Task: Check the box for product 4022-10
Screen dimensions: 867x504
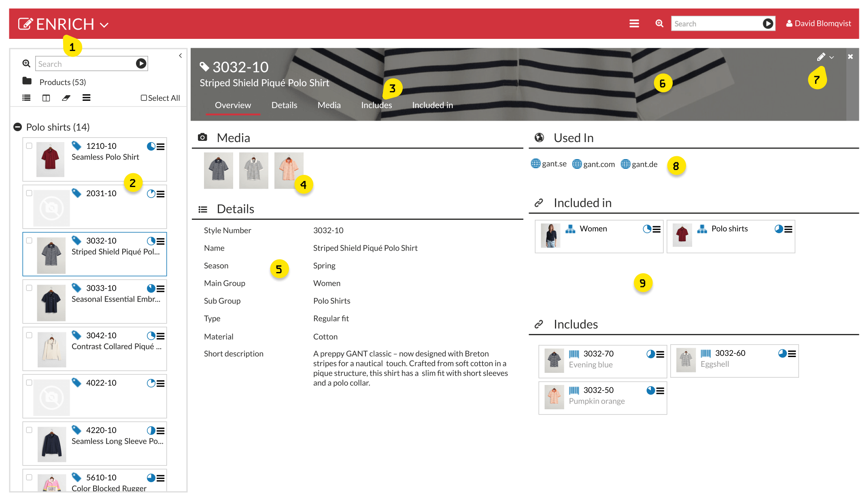Action: pyautogui.click(x=29, y=383)
